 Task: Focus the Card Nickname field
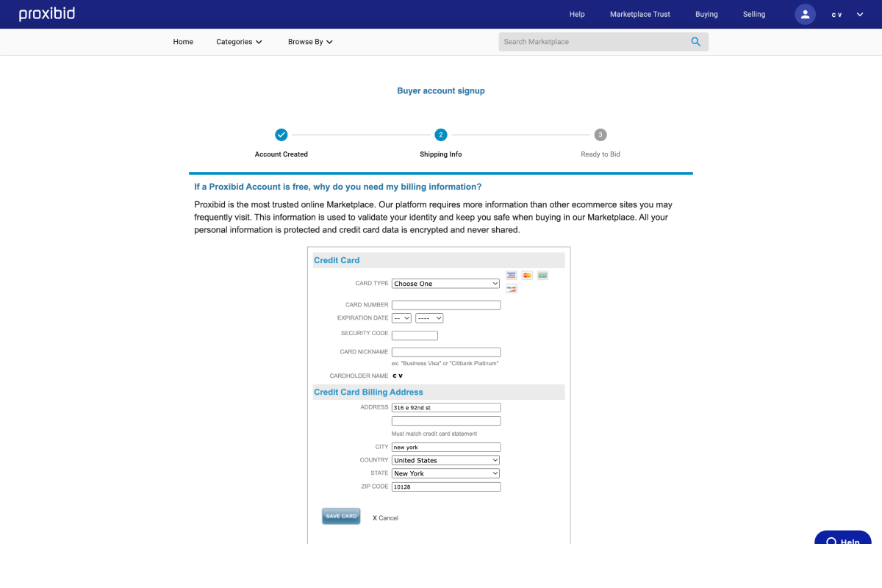pos(446,352)
